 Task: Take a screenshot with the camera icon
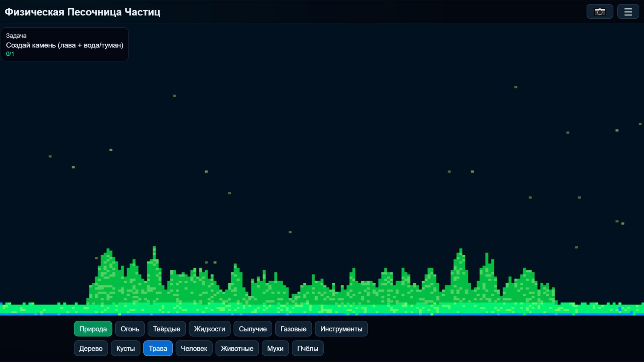point(600,12)
